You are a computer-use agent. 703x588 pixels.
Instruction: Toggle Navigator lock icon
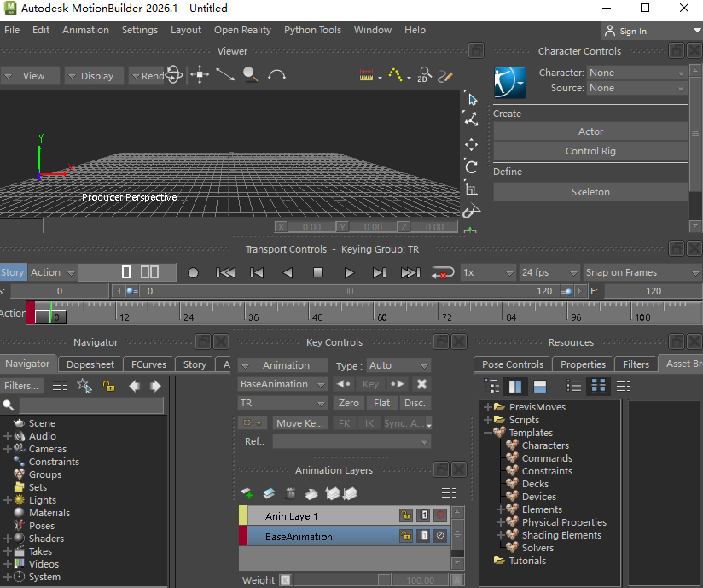[109, 386]
